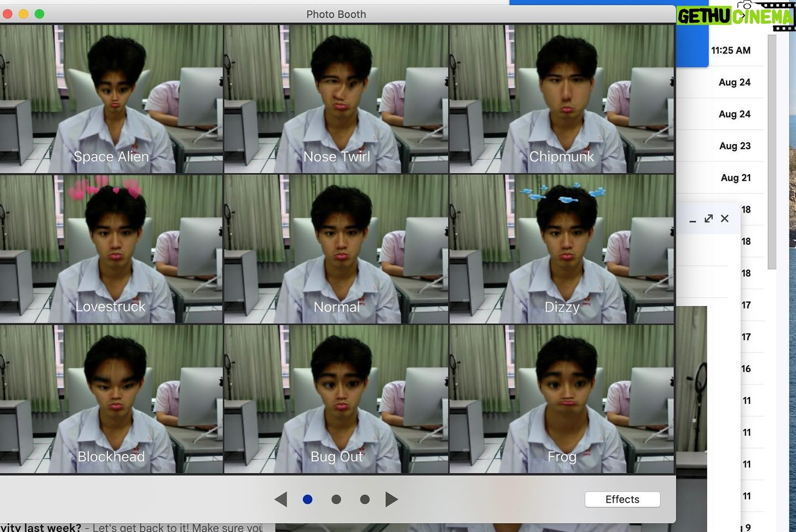Switch to second effects page dot
Image resolution: width=796 pixels, height=532 pixels.
[x=336, y=499]
